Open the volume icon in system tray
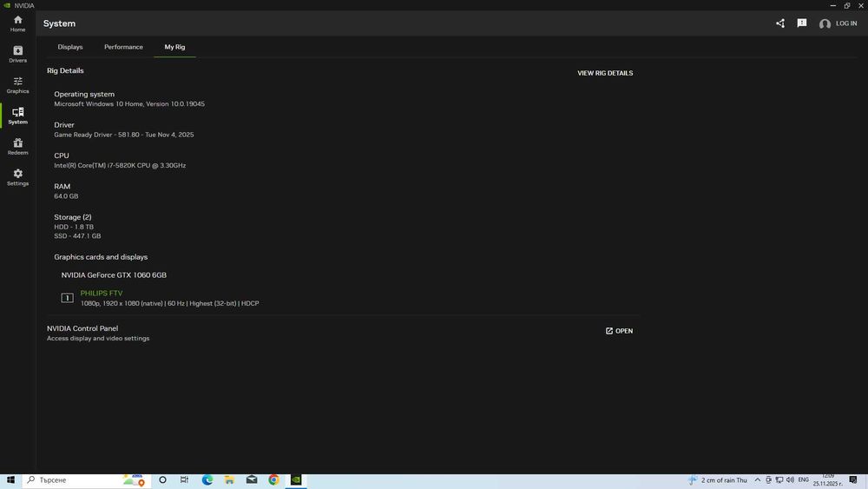868x489 pixels. pyautogui.click(x=790, y=480)
